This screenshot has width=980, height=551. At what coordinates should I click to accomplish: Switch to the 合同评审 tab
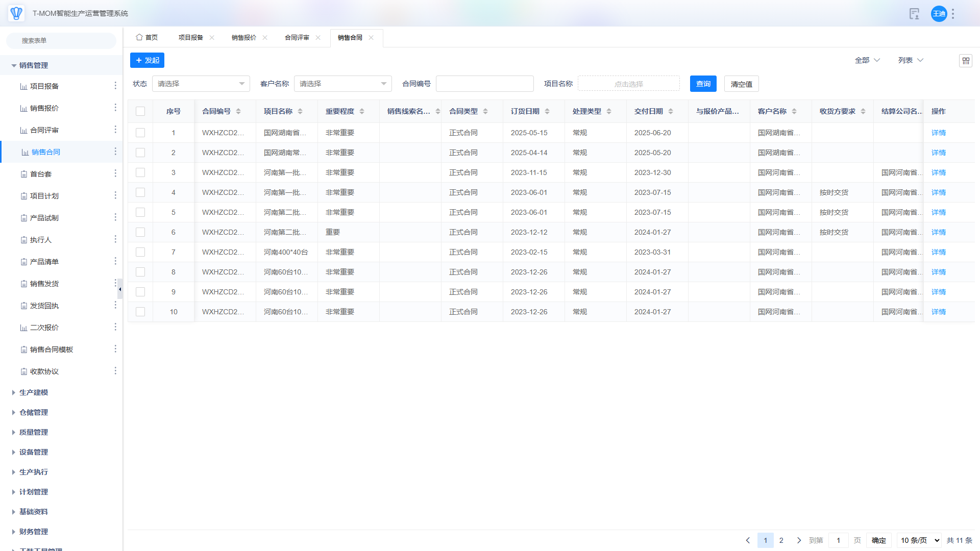(297, 38)
